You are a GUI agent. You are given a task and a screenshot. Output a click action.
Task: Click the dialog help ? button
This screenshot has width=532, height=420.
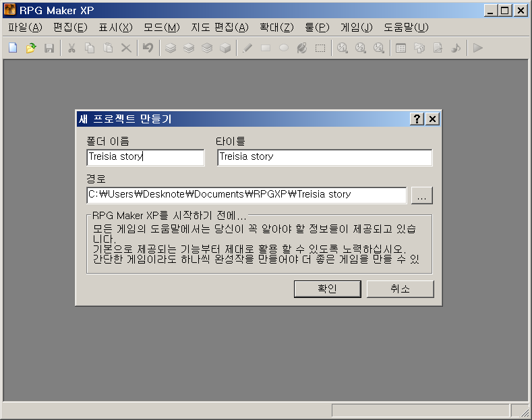click(x=417, y=119)
